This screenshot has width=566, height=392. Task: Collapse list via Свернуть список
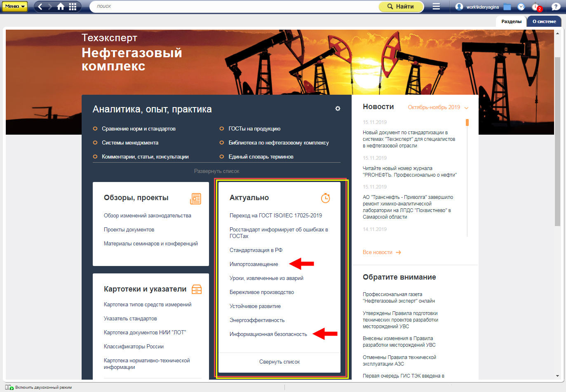point(279,362)
